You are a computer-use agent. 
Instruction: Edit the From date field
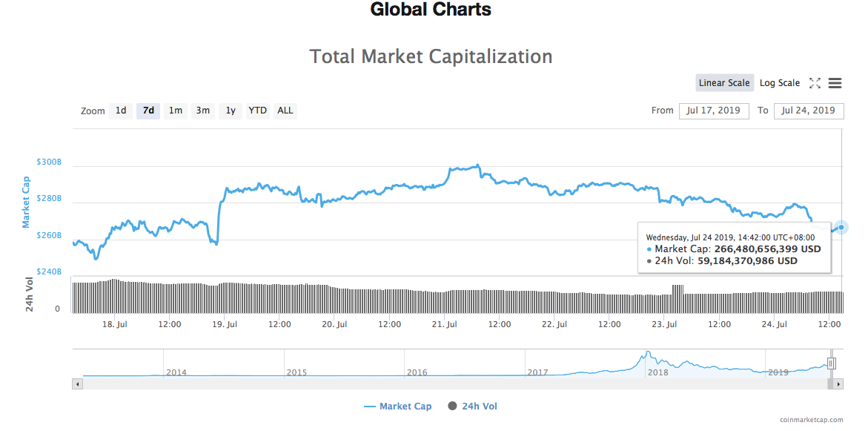713,111
